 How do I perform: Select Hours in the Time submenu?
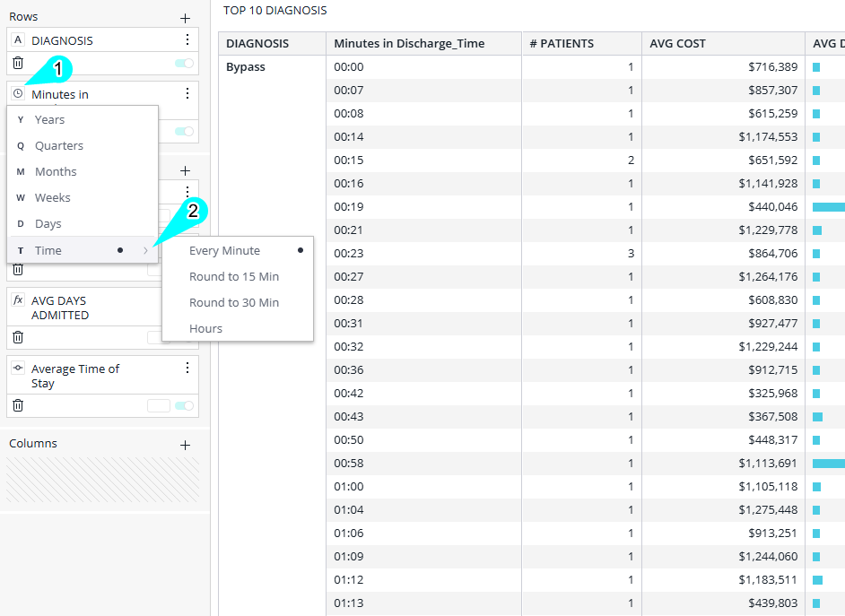pos(206,329)
